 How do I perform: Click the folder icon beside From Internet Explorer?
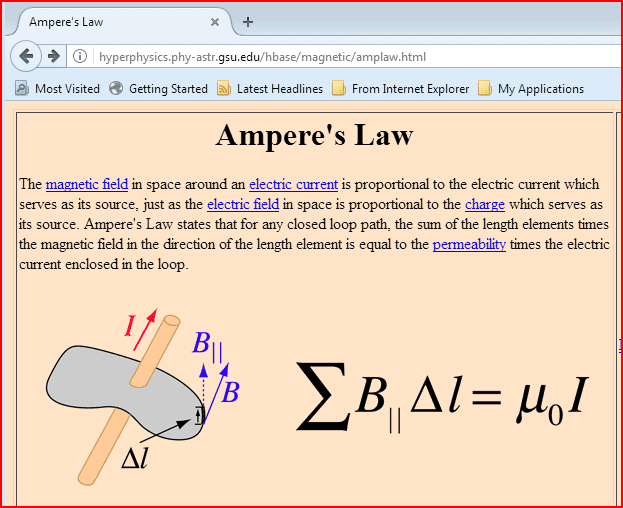(x=339, y=88)
